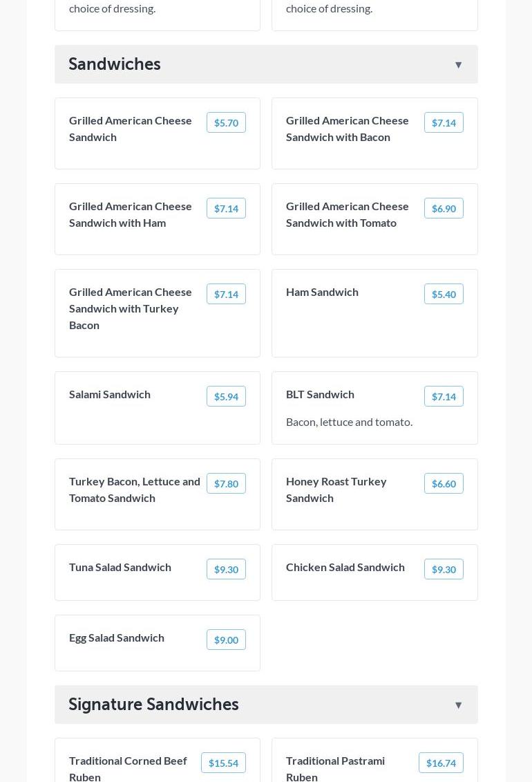
Task: Select the Grilled Cheese with Ham price
Action: 226,209
